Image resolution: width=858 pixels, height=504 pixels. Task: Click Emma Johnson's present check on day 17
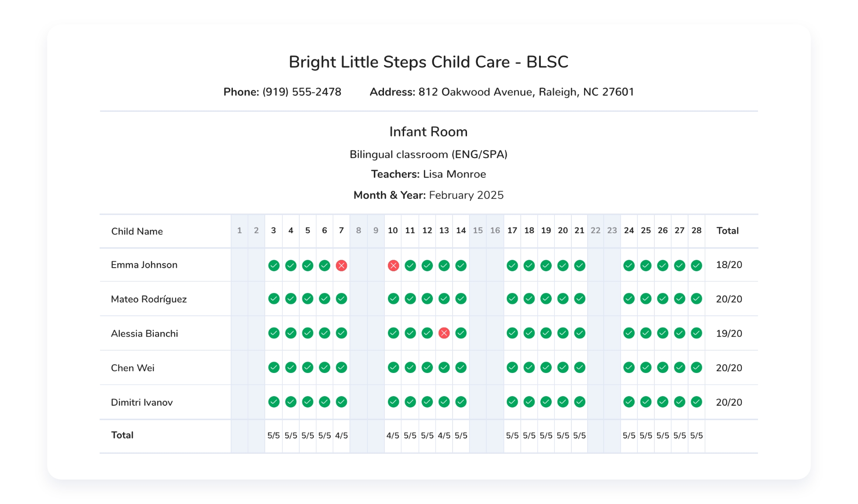click(512, 266)
